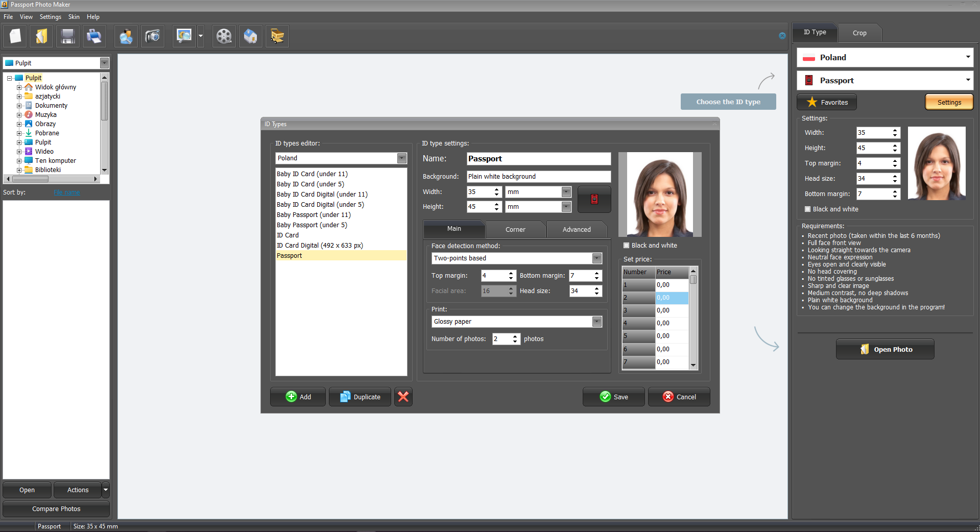The height and width of the screenshot is (532, 980).
Task: Open the Actions button dropdown arrow
Action: [x=106, y=490]
